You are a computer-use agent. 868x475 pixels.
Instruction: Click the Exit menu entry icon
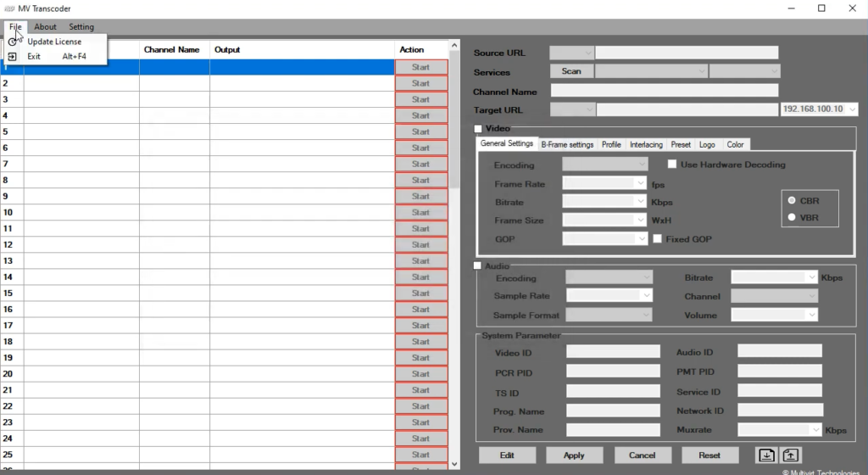(x=13, y=57)
